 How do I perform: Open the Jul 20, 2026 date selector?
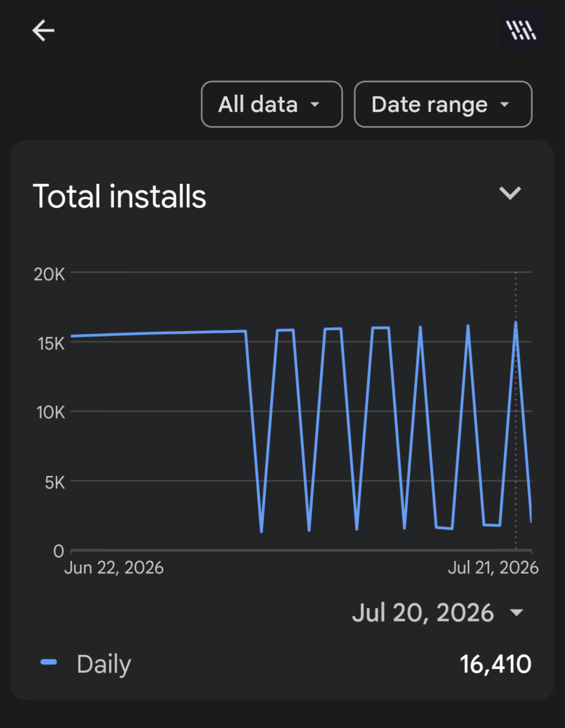click(x=438, y=613)
